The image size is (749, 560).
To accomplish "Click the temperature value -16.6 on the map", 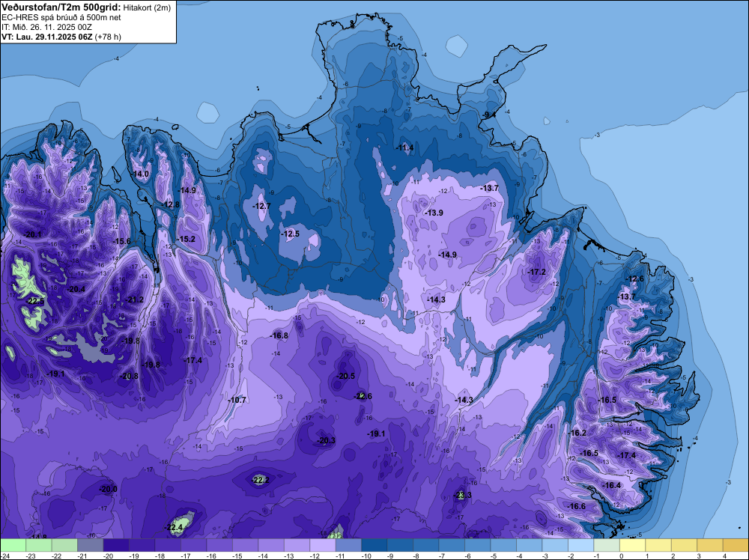I will pos(577,506).
